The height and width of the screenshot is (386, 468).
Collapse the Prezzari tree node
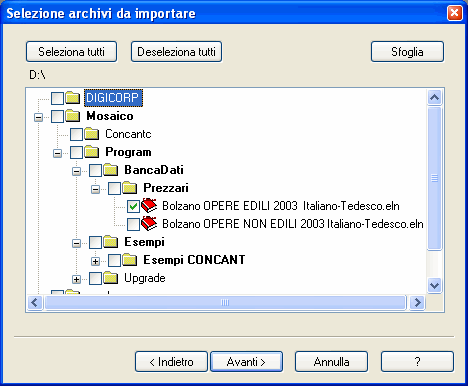(x=96, y=189)
